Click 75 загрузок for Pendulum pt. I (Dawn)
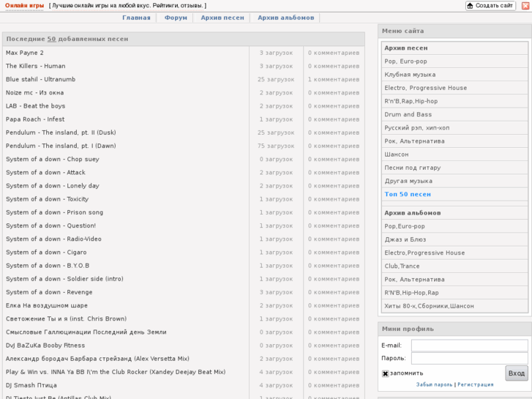Screen dimensions: 532x399 coord(276,146)
